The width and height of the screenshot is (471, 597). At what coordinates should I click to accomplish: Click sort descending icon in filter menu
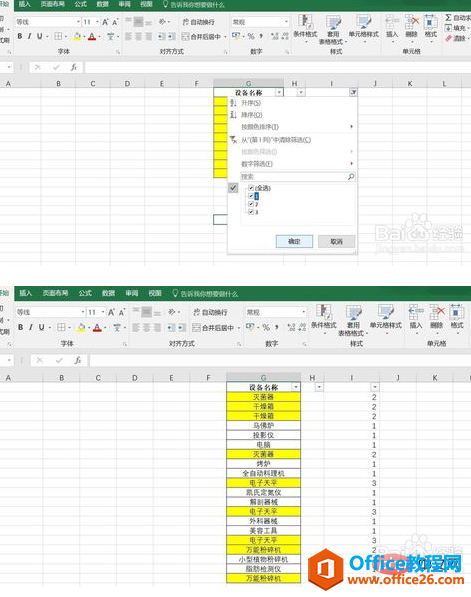[x=233, y=115]
